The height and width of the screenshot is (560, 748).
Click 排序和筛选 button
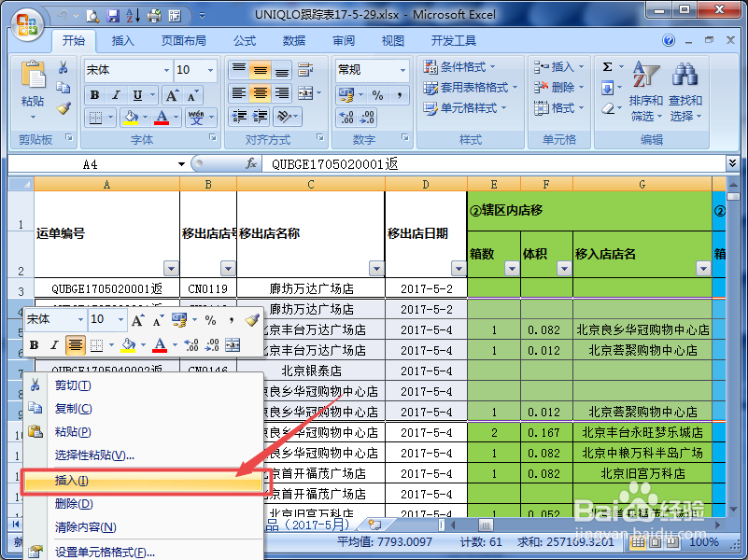coord(646,91)
